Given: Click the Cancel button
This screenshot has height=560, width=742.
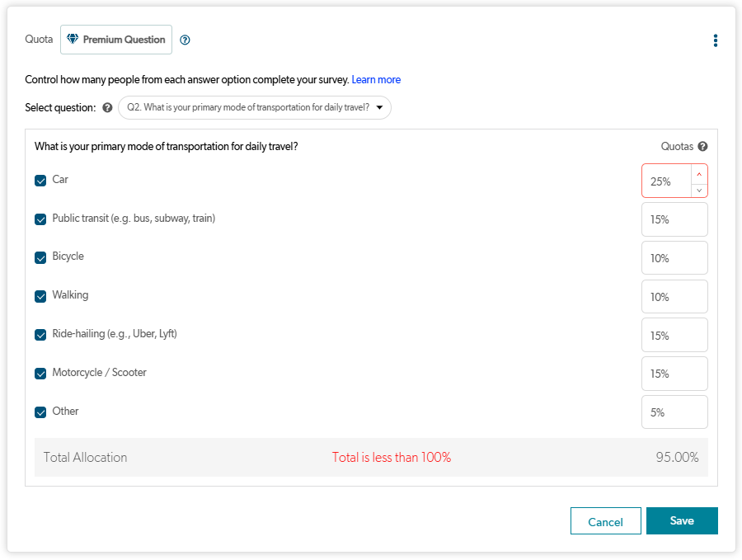Looking at the screenshot, I should (x=605, y=521).
